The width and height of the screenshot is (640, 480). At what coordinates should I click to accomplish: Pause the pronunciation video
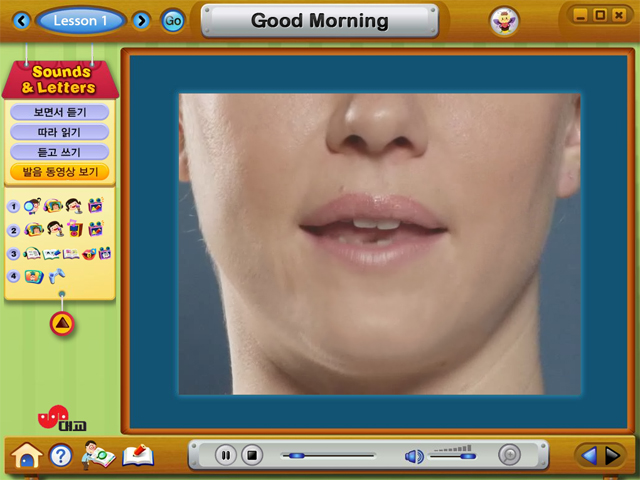pyautogui.click(x=226, y=456)
